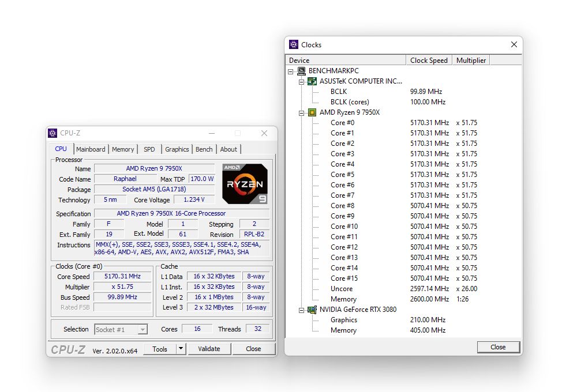Click the BENCHMARKPC computer icon
Viewport: 577px width, 392px height.
point(301,71)
